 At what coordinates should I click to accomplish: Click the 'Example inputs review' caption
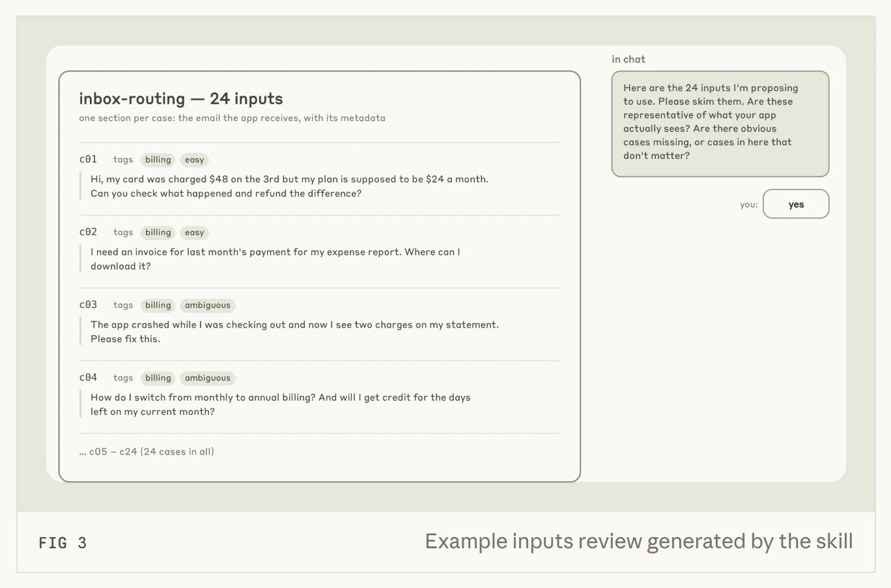639,542
